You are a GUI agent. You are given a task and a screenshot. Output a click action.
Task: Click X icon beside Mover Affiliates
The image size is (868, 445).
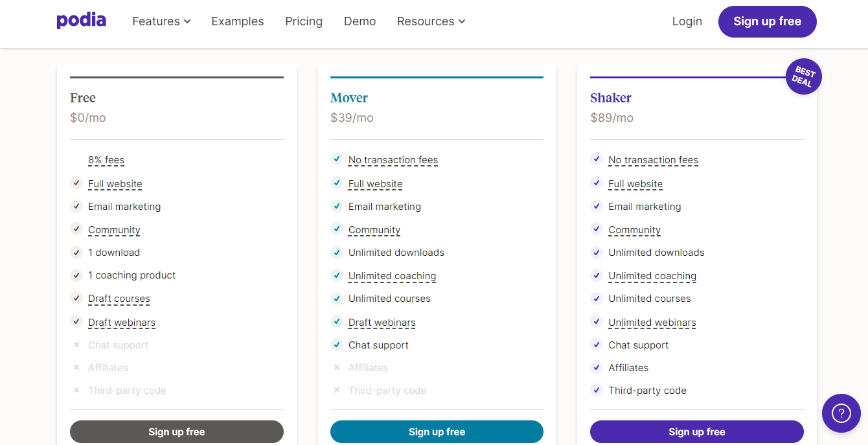[336, 368]
